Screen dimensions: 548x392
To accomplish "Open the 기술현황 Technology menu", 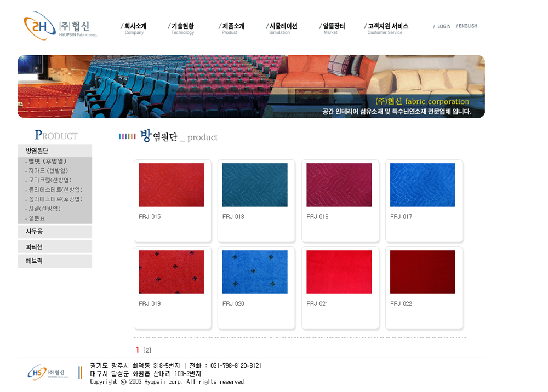I will point(182,28).
